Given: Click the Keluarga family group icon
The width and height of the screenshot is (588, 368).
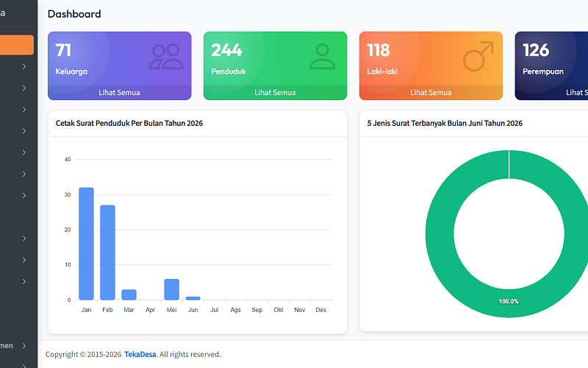Looking at the screenshot, I should coord(167,57).
